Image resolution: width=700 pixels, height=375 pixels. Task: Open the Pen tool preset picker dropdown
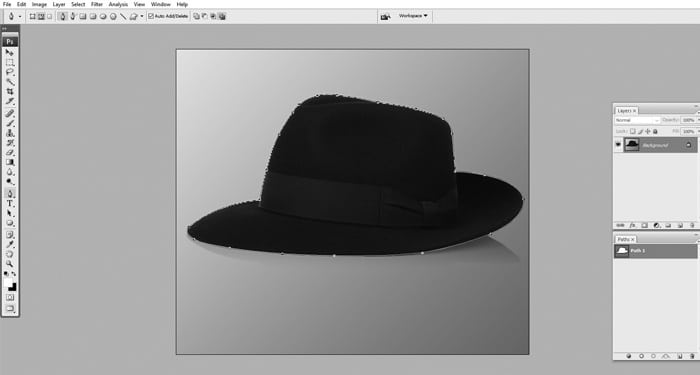point(20,16)
